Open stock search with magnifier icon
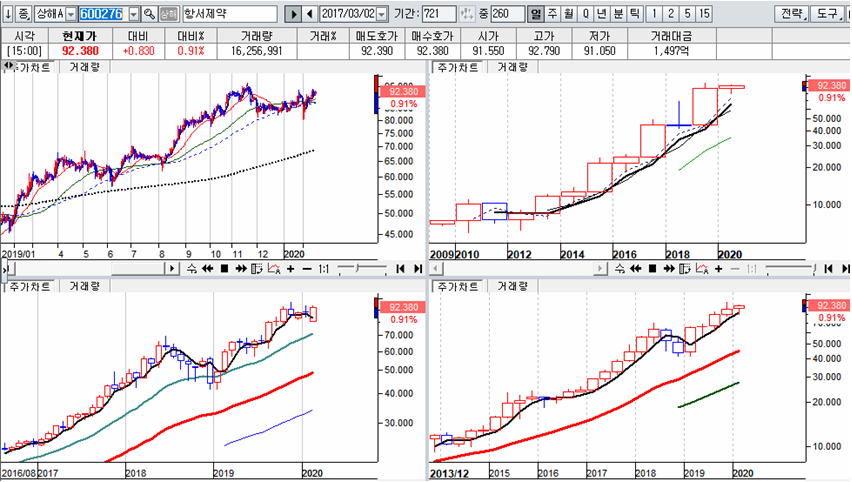Image resolution: width=852 pixels, height=482 pixels. 149,14
